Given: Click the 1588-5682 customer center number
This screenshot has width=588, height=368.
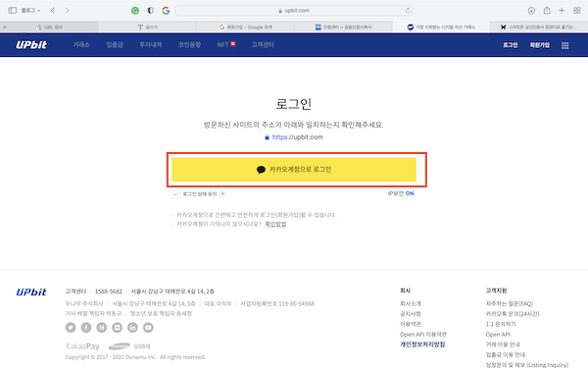Looking at the screenshot, I should (109, 291).
